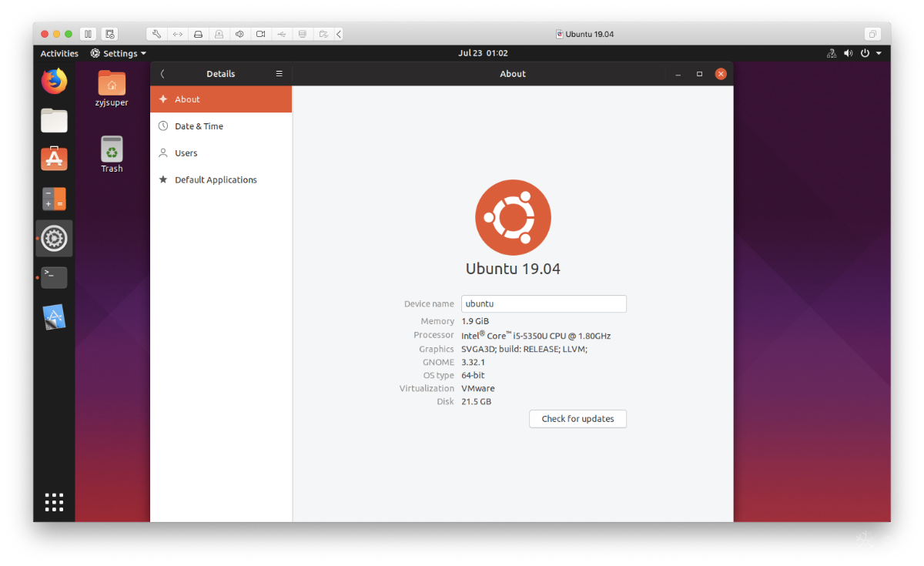This screenshot has height=566, width=924.
Task: Click the VMware single-window view button
Action: 872,34
